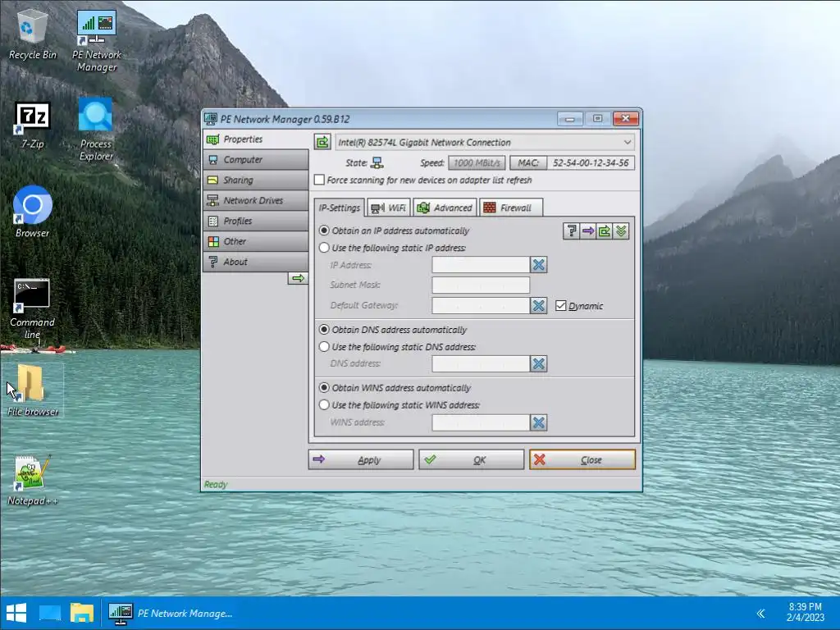Click the WINS address input field
Screen dimensions: 840x630
click(x=481, y=422)
